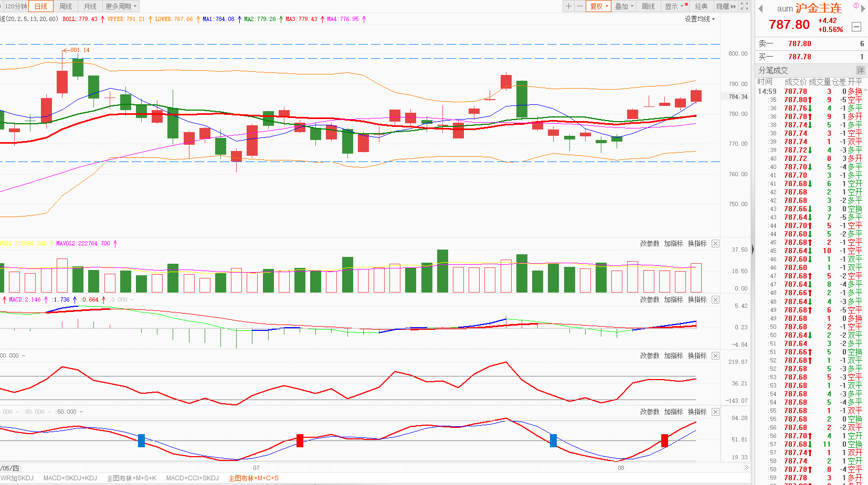Close the MACD indicator panel
Screen dimensions: 868x485
coord(715,299)
